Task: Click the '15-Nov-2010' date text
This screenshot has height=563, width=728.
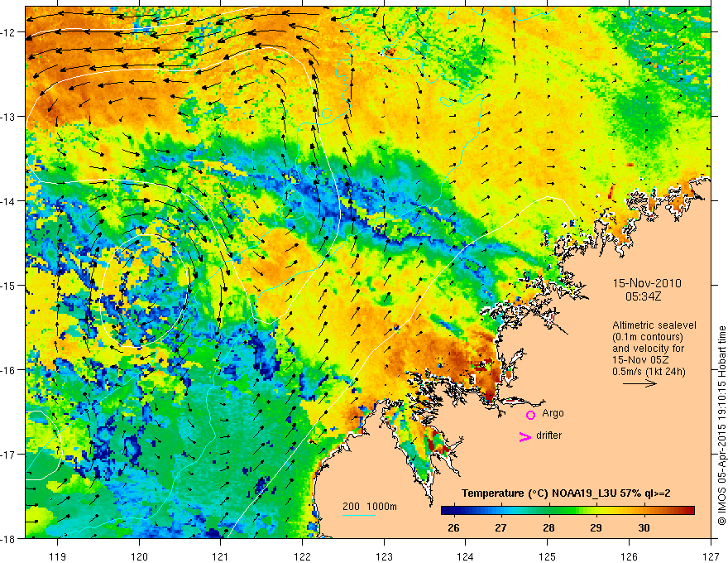Action: pos(647,283)
